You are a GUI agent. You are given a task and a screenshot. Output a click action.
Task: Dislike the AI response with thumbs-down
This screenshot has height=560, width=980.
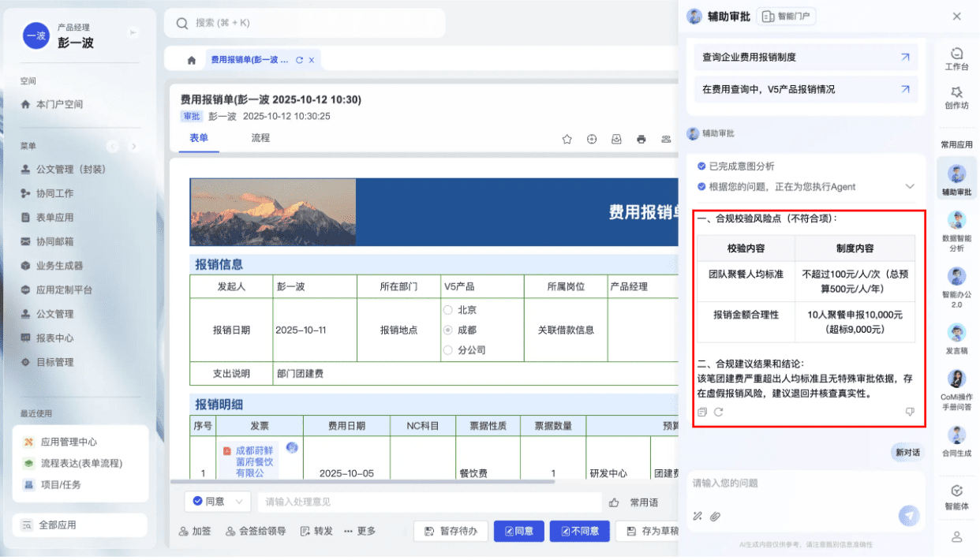pos(910,412)
